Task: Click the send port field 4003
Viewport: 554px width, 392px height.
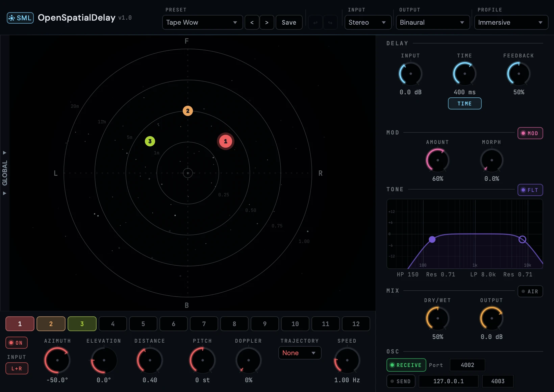Action: point(498,381)
